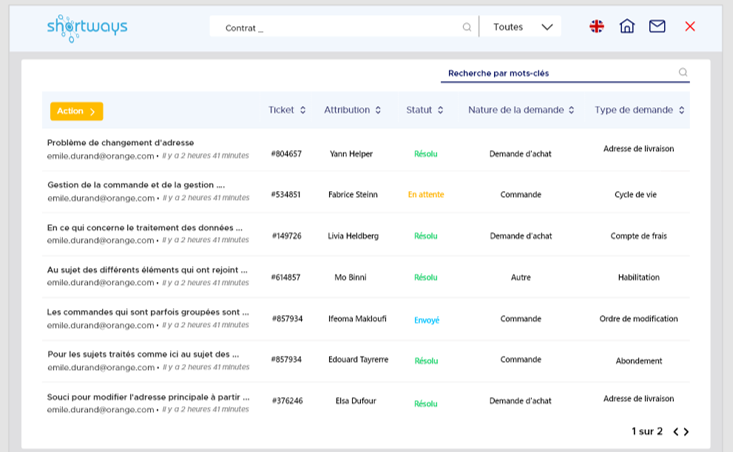Click assignee Yann Helper

tap(351, 154)
